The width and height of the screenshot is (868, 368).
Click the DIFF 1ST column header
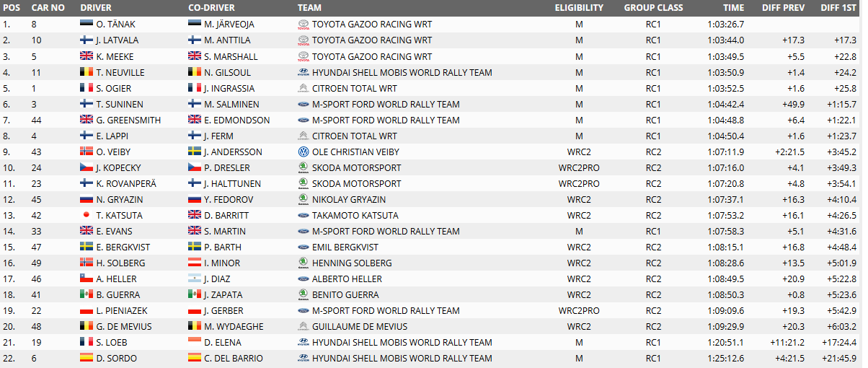(x=838, y=7)
